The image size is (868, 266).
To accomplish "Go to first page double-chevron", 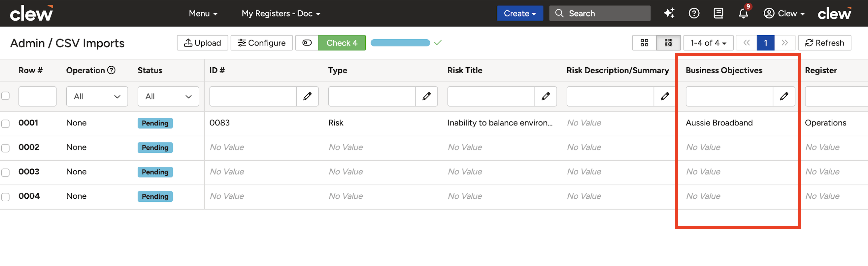I will 746,43.
